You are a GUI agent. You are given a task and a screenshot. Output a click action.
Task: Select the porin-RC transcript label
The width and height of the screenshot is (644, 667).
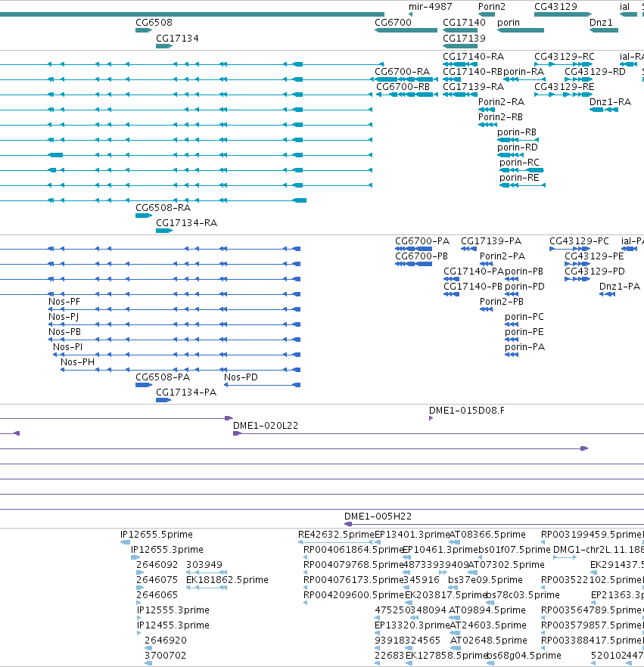coord(519,163)
